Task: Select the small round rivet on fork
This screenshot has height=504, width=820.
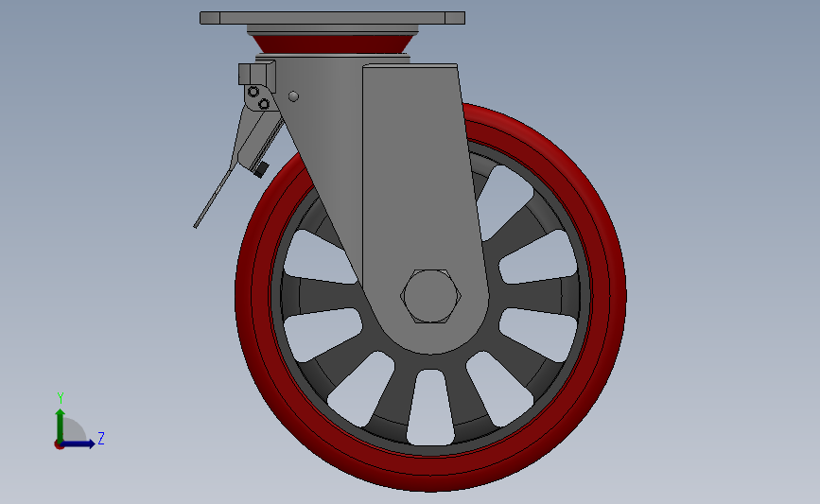Action: 293,96
